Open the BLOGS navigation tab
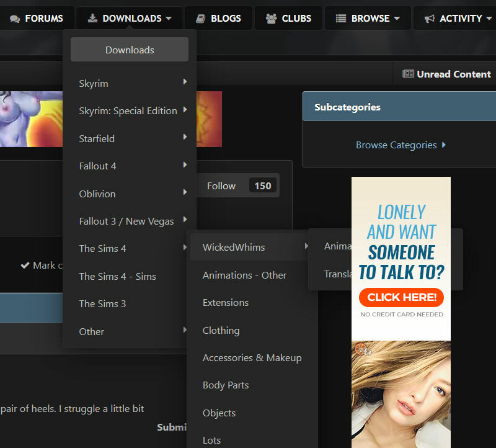Viewport: 496px width, 448px height. click(x=219, y=19)
